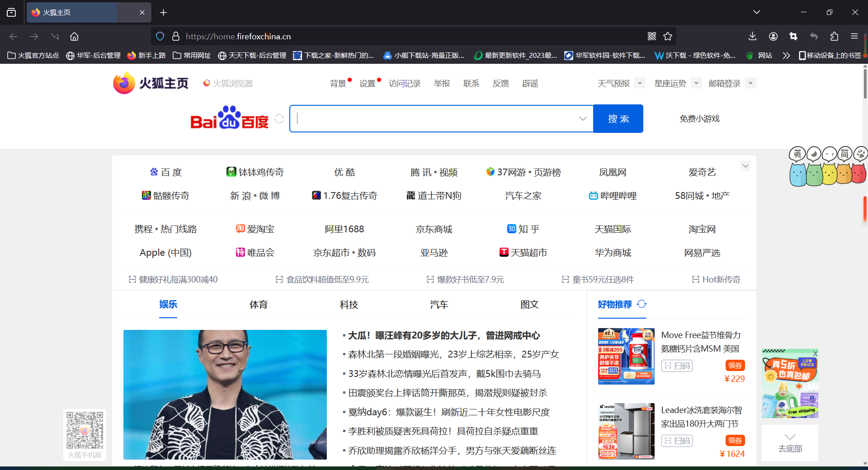
Task: Expand the 天气预报 dropdown arrow
Action: [640, 83]
